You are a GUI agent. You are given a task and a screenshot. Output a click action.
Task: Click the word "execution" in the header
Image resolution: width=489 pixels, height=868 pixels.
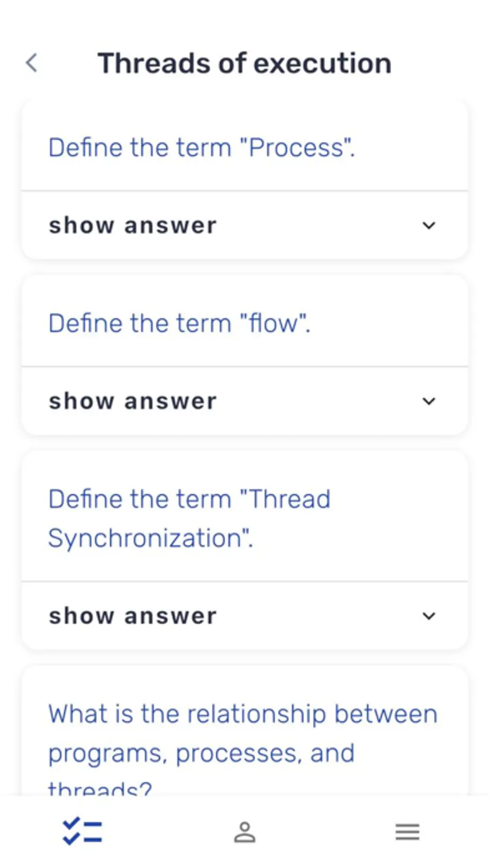(323, 63)
